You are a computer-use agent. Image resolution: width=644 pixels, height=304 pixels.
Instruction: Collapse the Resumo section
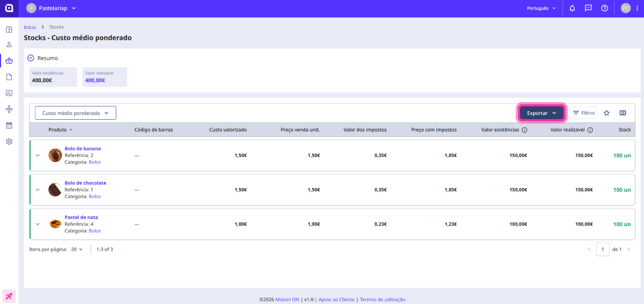point(31,58)
